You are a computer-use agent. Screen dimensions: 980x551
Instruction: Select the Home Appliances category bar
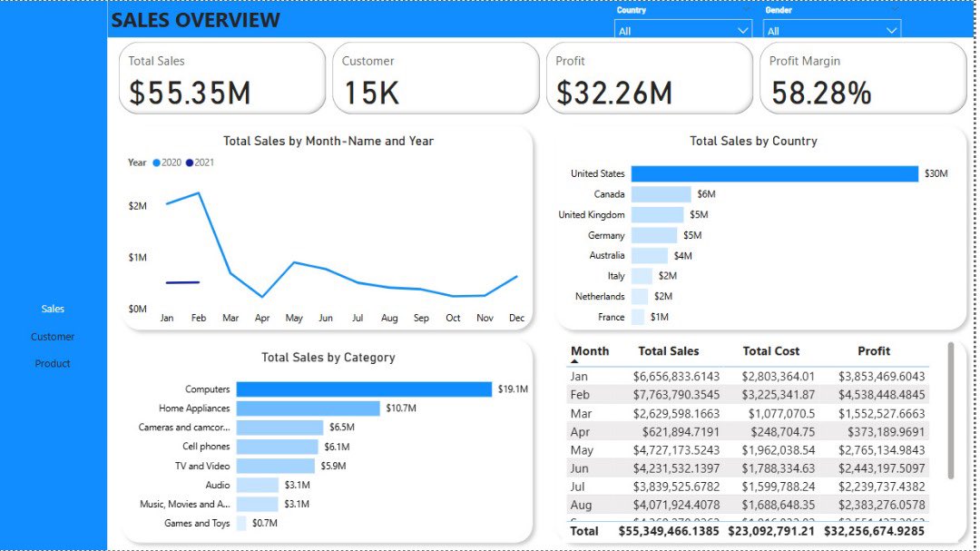pyautogui.click(x=308, y=408)
